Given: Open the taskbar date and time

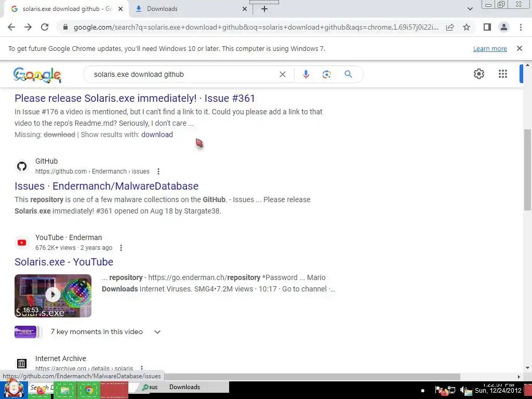Looking at the screenshot, I should (x=498, y=388).
